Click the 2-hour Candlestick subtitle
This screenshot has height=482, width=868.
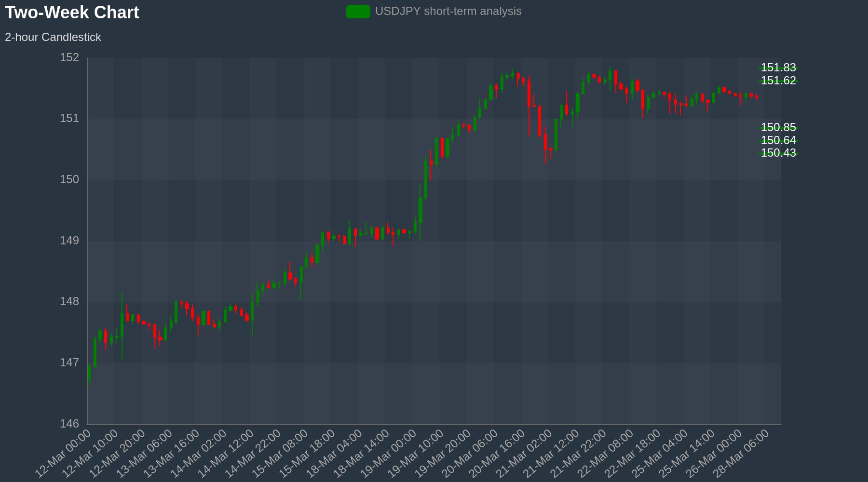click(53, 37)
